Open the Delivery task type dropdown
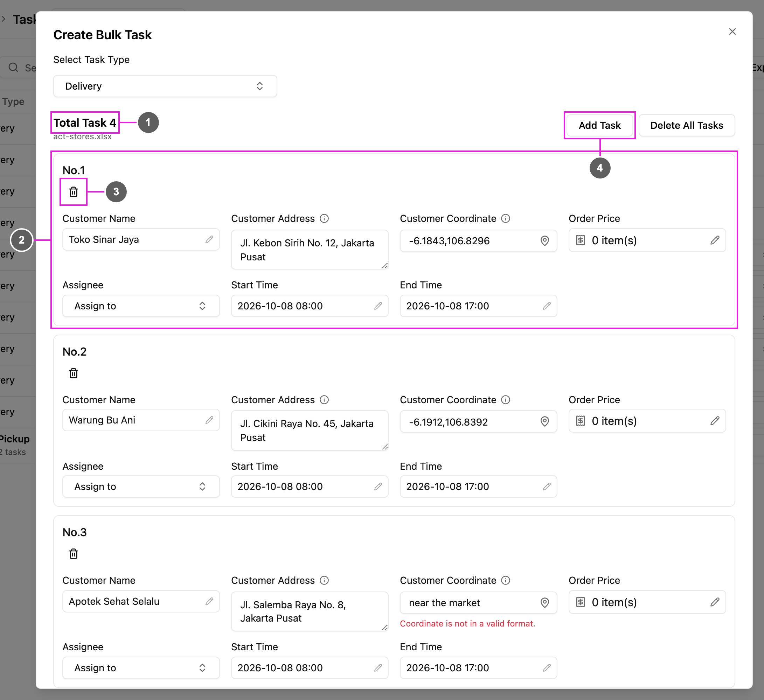Screen dimensions: 764x700 click(x=165, y=86)
